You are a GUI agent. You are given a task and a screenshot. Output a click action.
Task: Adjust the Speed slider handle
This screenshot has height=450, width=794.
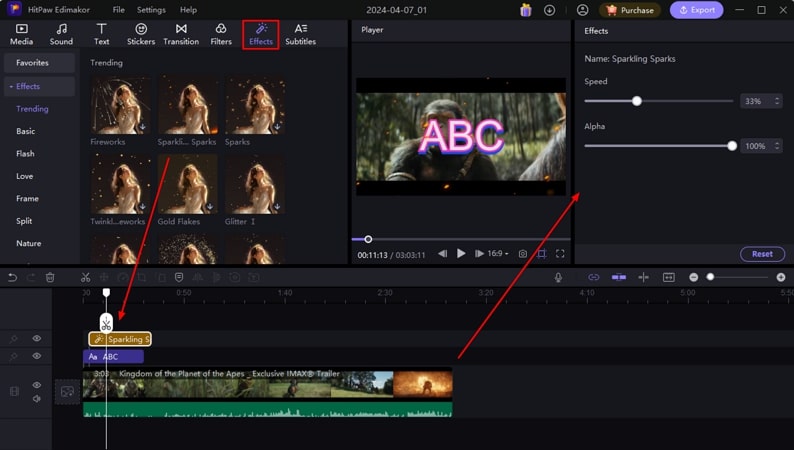coord(637,101)
